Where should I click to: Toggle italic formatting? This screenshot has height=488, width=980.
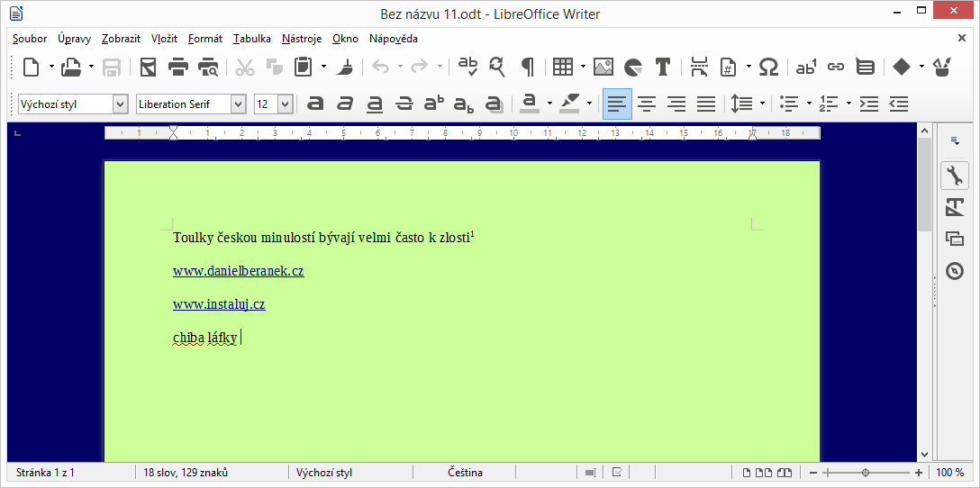pyautogui.click(x=345, y=104)
